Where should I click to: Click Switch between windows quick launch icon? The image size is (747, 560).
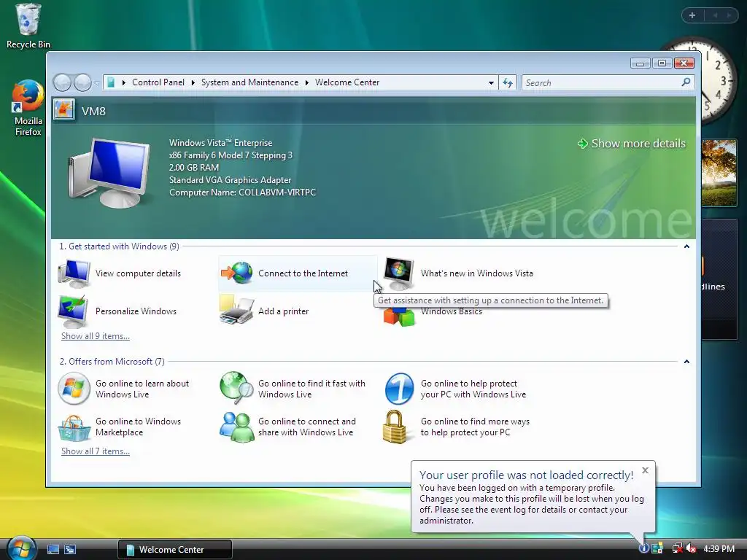pyautogui.click(x=70, y=550)
